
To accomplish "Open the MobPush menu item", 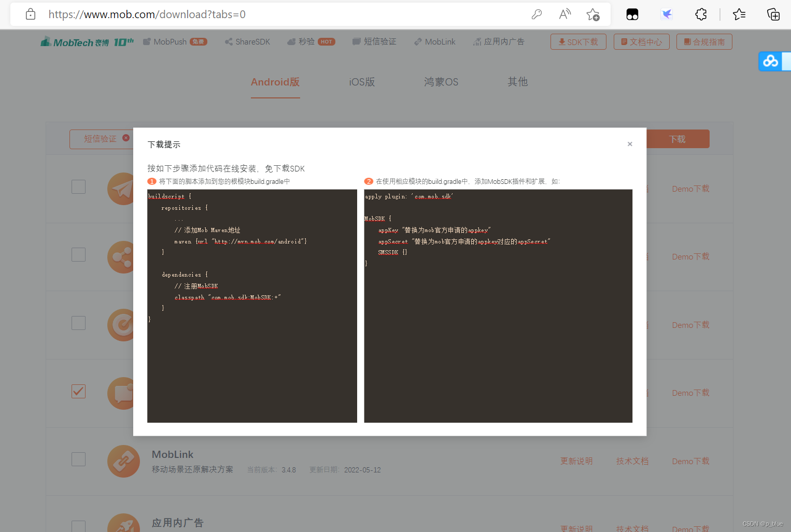I will click(175, 42).
